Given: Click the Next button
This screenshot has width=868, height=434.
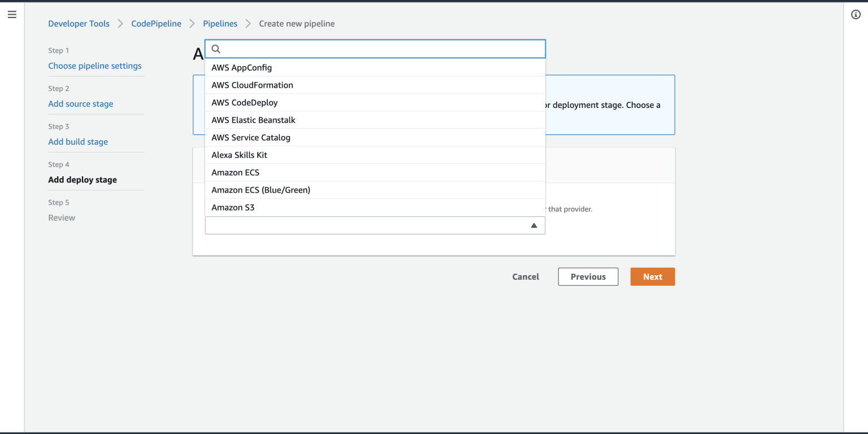Looking at the screenshot, I should coord(652,276).
